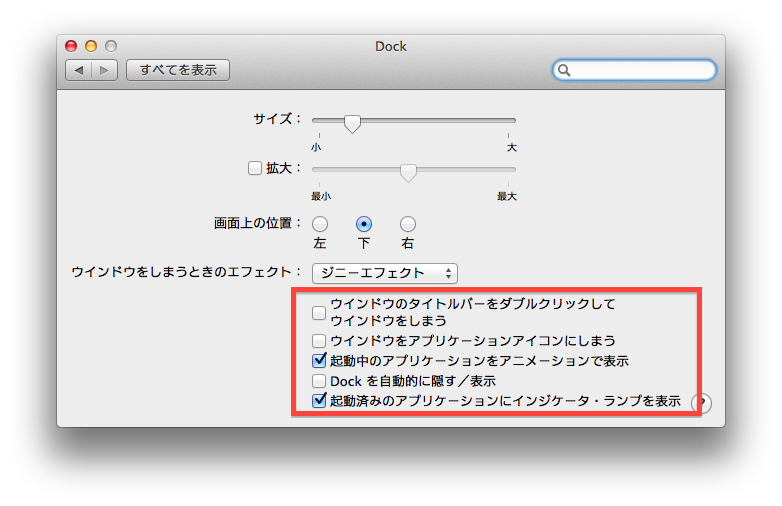Click the すべてを表示 button
Screen dimensions: 782x506
178,70
